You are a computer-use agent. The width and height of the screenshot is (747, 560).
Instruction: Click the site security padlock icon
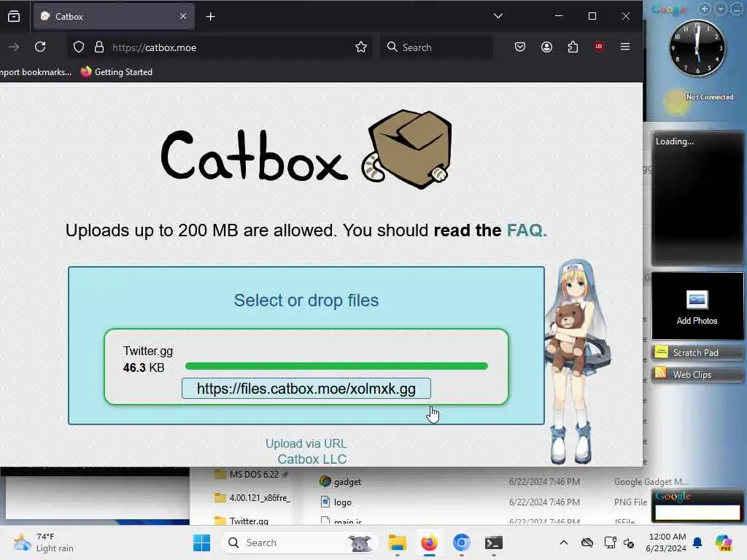[x=98, y=47]
